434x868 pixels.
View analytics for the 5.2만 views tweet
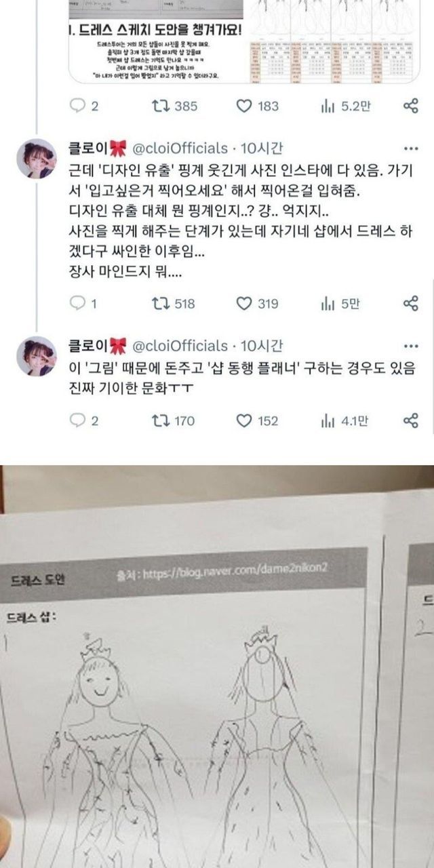coord(345,106)
